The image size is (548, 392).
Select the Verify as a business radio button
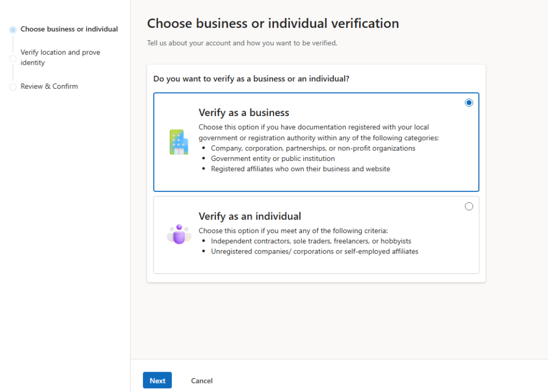tap(469, 103)
